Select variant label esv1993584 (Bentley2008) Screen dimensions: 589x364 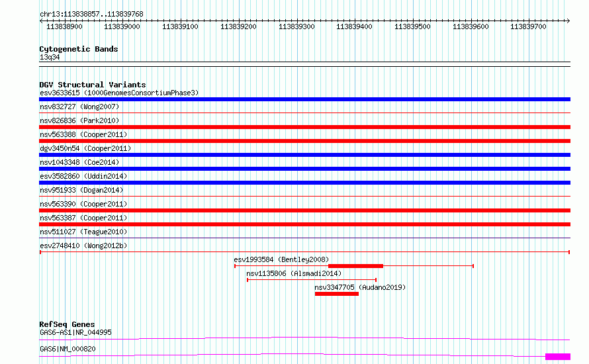(x=281, y=259)
